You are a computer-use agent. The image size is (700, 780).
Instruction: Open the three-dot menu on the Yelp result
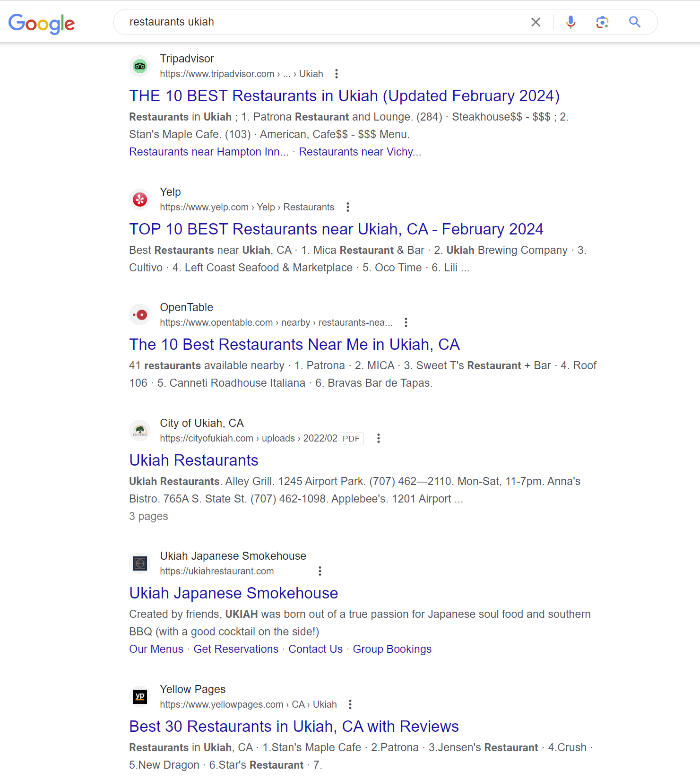(347, 207)
